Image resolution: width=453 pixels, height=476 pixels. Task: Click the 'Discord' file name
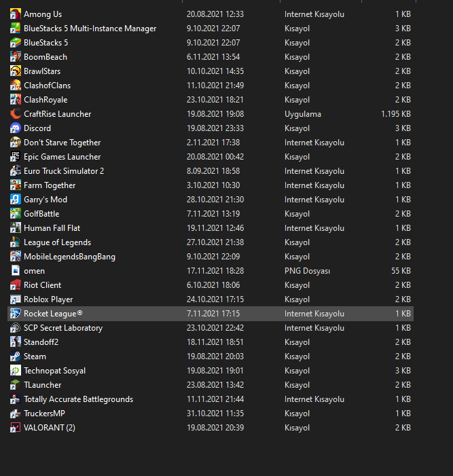click(37, 128)
